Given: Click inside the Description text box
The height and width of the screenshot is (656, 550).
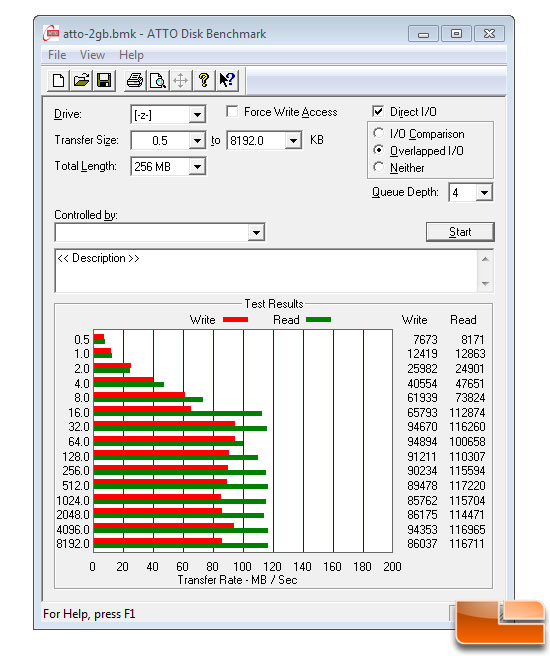Looking at the screenshot, I should [266, 271].
